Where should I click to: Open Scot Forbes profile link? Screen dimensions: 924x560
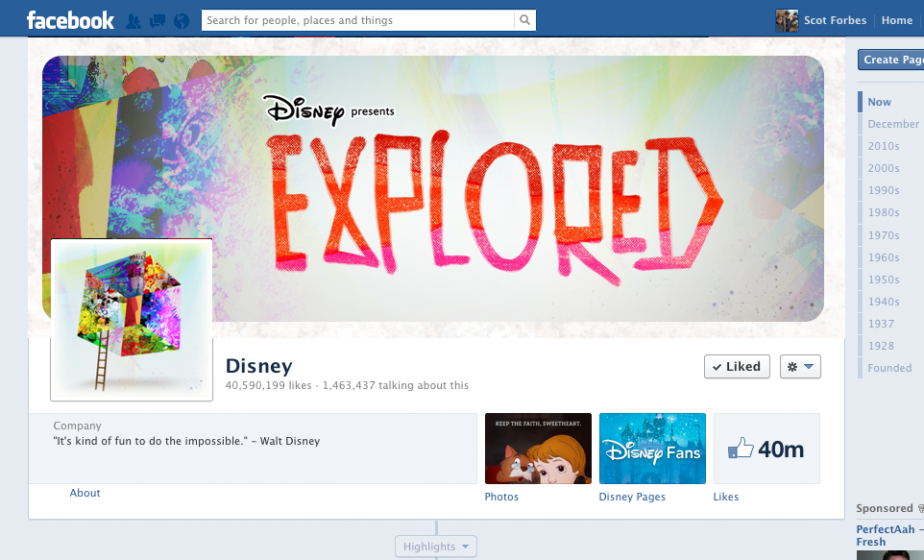(x=835, y=20)
